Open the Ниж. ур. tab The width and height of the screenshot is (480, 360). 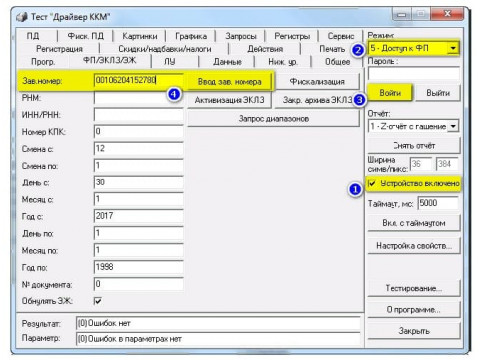click(283, 62)
